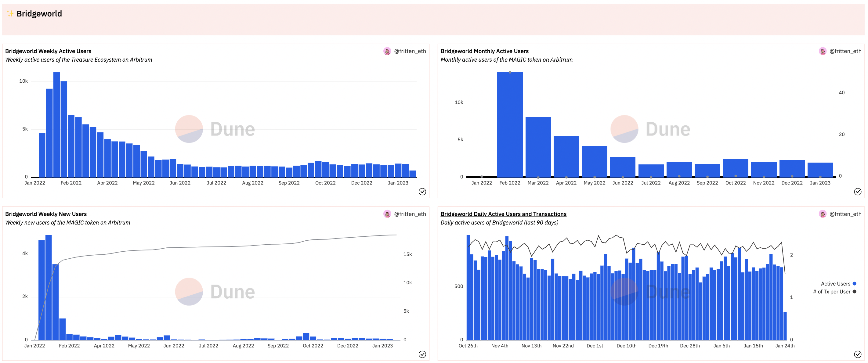Click the tallest bar in Weekly Active Users chart
Screen dimensions: 868x363
click(x=56, y=124)
